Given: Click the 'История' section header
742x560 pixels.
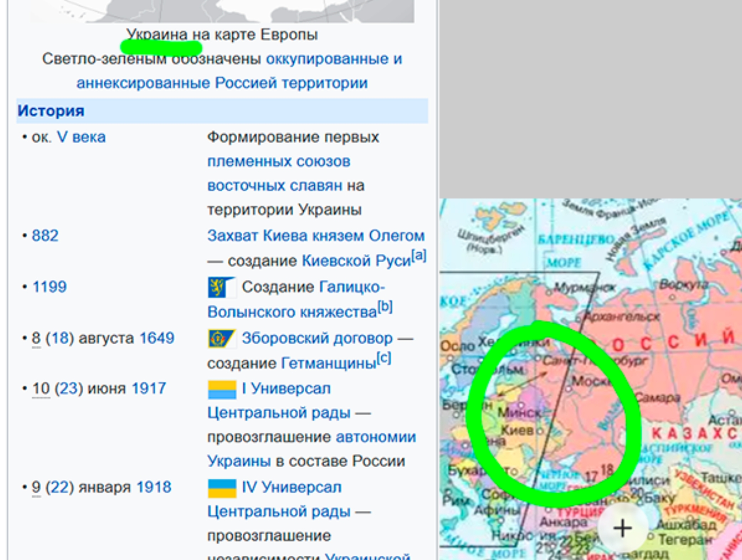Looking at the screenshot, I should pos(51,111).
